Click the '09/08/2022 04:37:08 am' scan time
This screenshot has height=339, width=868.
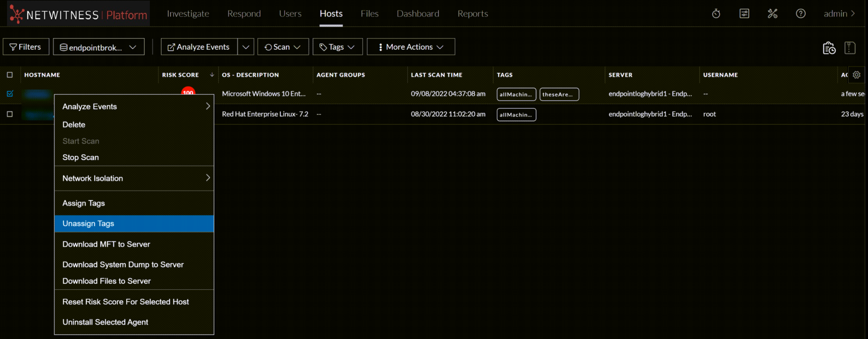[x=448, y=94]
